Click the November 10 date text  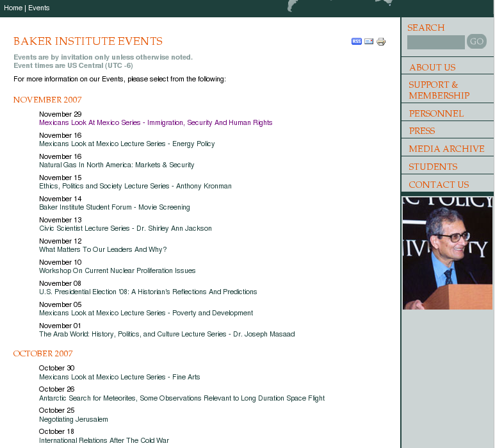[60, 262]
